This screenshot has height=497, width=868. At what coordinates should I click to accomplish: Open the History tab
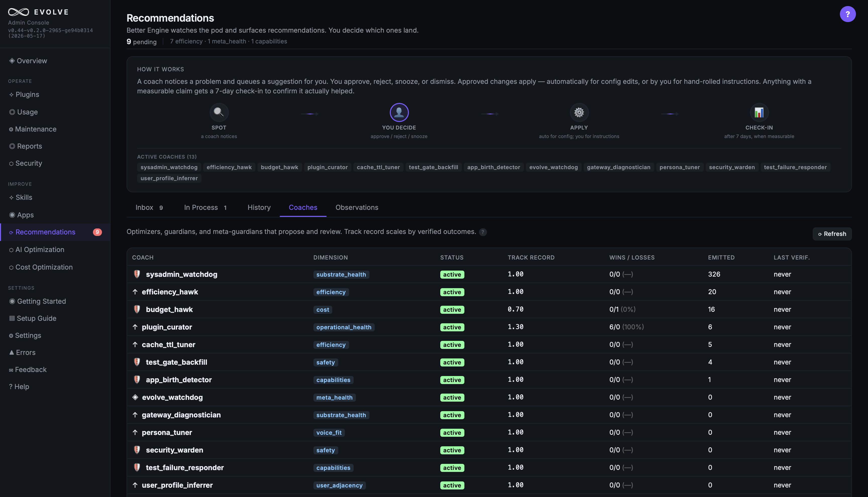pos(259,208)
